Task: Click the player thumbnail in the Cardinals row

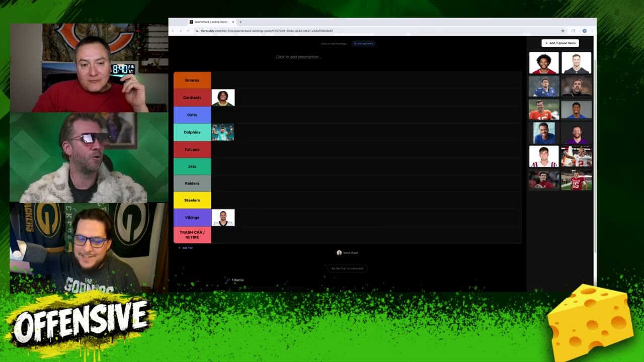Action: click(223, 98)
